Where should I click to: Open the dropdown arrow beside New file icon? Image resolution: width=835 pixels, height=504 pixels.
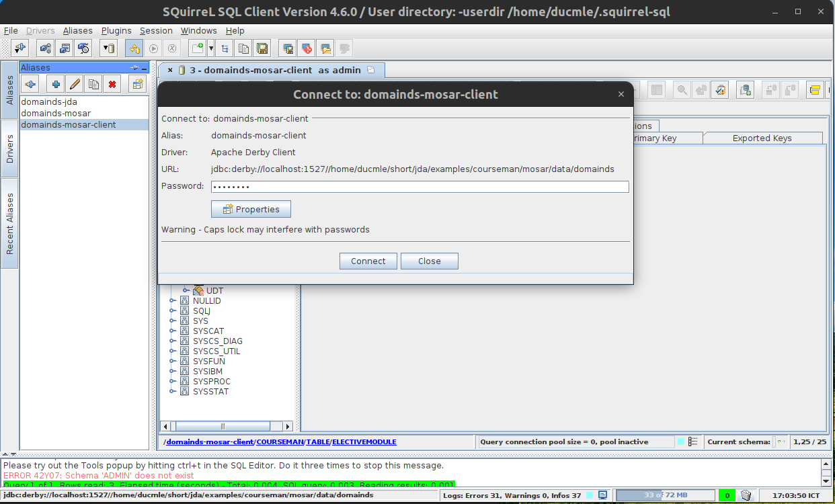(211, 48)
